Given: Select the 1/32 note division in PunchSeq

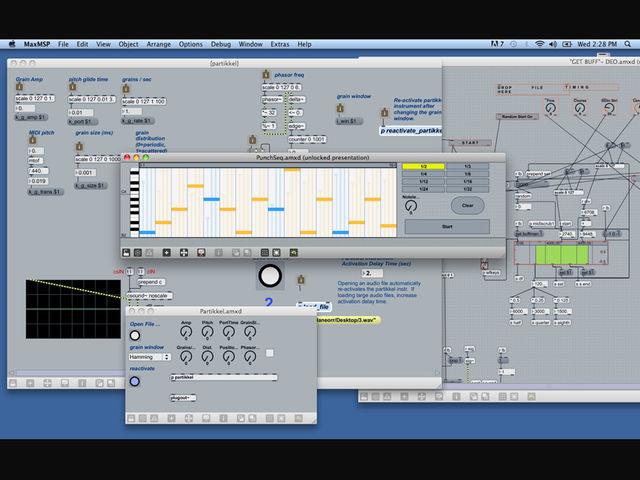Looking at the screenshot, I should 467,189.
